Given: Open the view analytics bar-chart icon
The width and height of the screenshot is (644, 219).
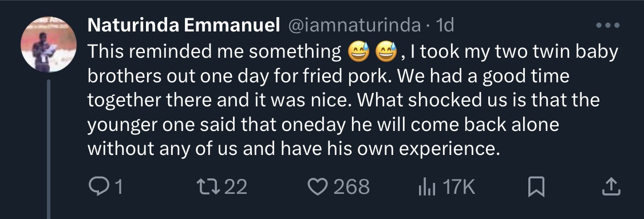Looking at the screenshot, I should click(x=427, y=188).
